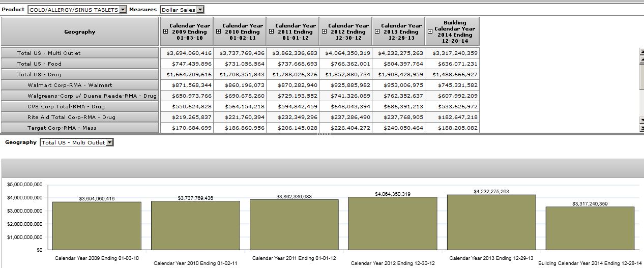Open the Measures Dollar Sales dropdown

(x=200, y=10)
